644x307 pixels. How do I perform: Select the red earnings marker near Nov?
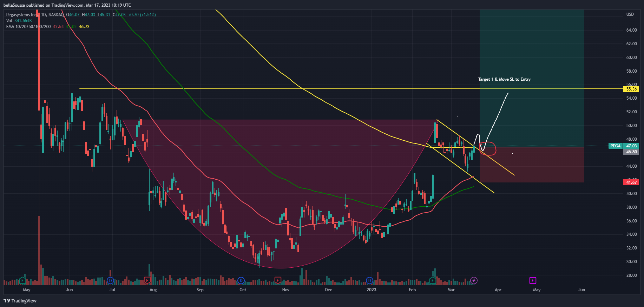pyautogui.click(x=278, y=280)
